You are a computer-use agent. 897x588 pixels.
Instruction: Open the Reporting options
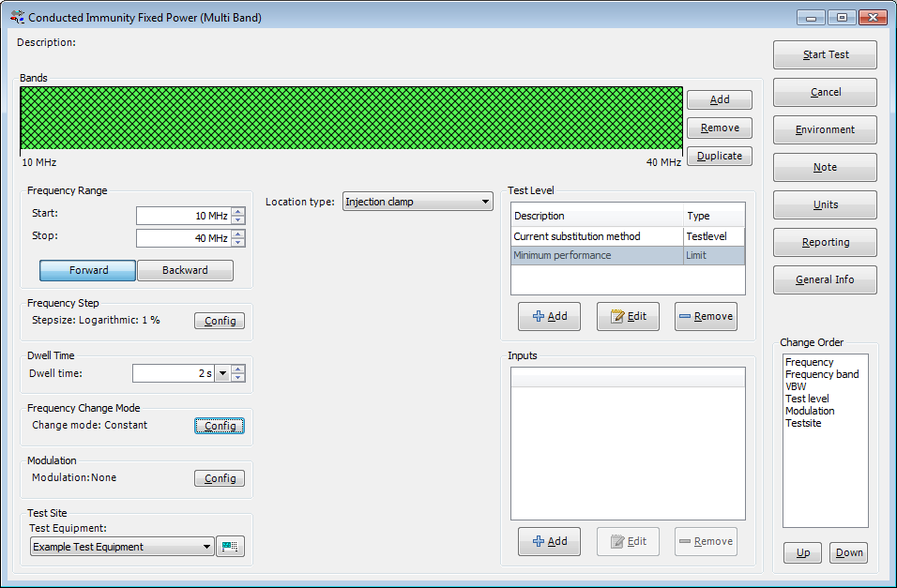coord(825,242)
